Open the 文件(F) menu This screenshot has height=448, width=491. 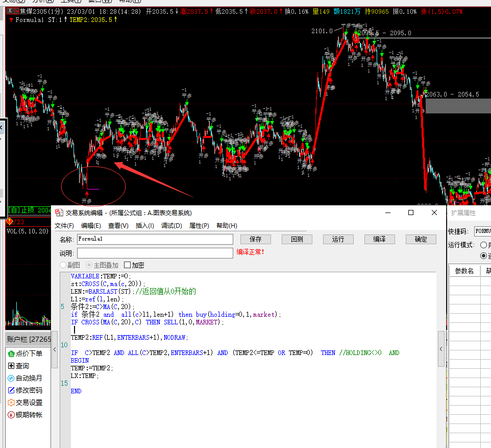(64, 226)
